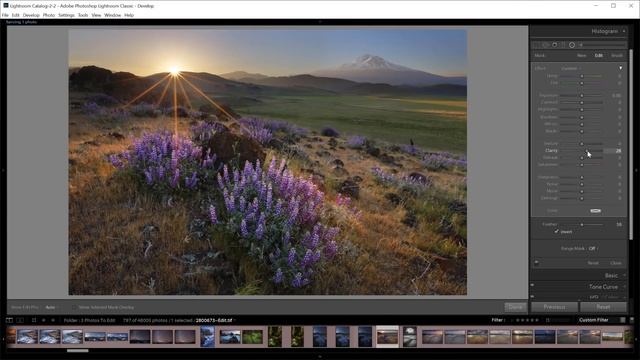Click the Temp slider handle
The image size is (640, 360).
tap(582, 76)
